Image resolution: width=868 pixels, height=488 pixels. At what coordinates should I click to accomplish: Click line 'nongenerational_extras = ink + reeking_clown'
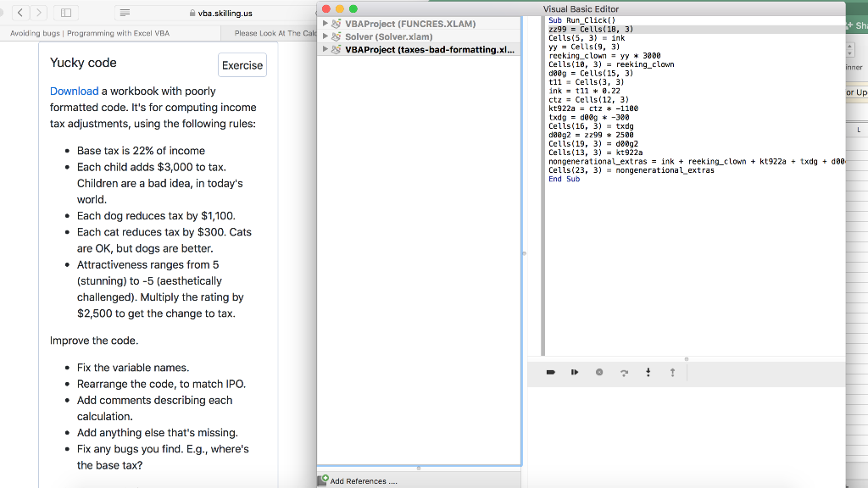point(697,162)
